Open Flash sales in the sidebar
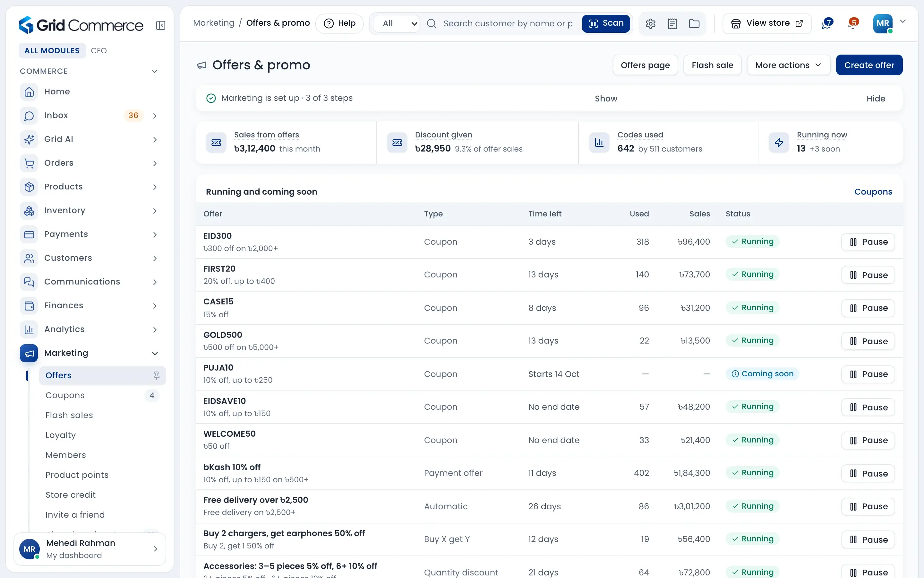 102,415
